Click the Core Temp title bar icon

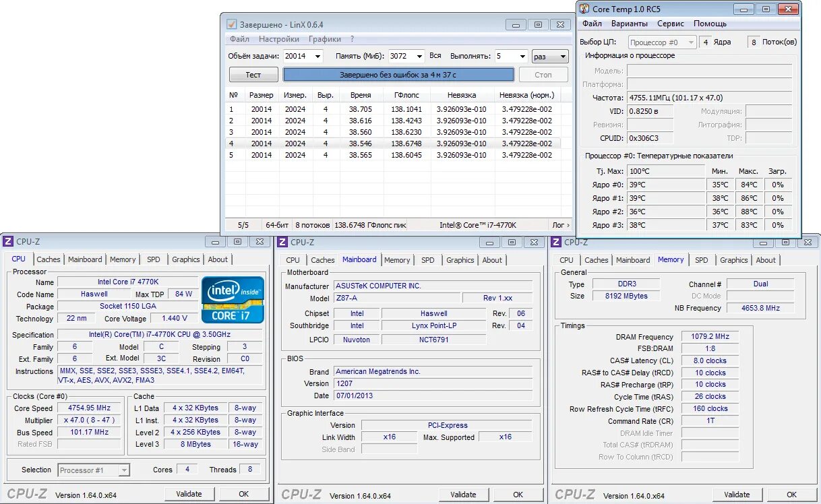coord(585,9)
